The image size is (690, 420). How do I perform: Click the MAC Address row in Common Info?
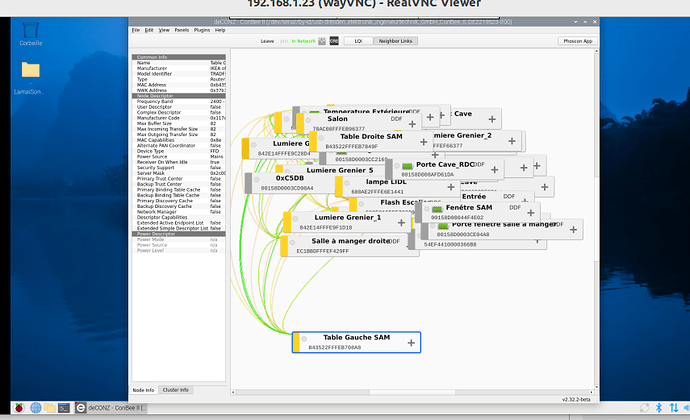pyautogui.click(x=179, y=85)
